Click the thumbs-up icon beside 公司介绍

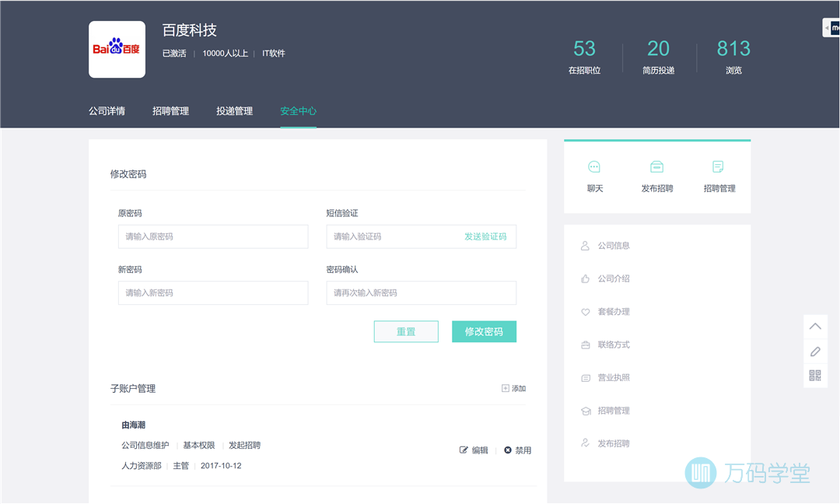pyautogui.click(x=585, y=279)
